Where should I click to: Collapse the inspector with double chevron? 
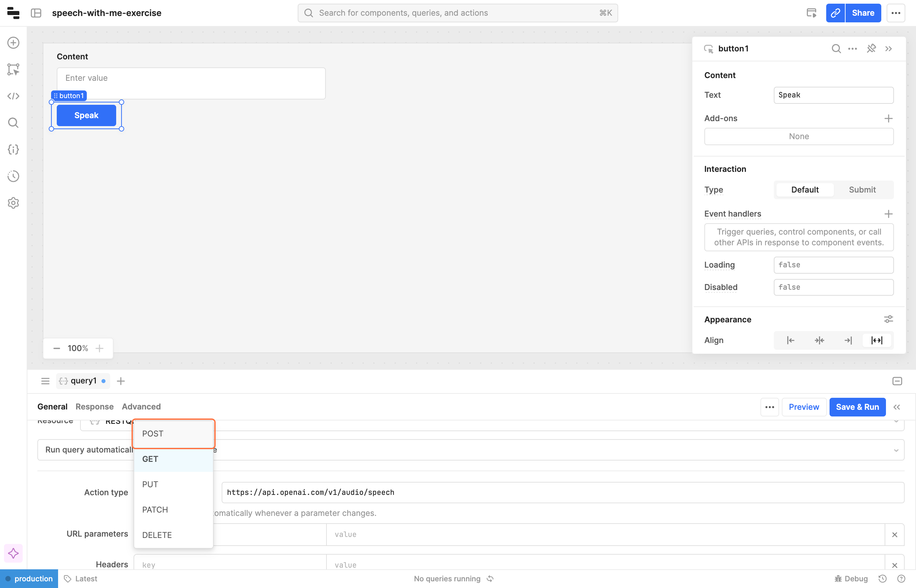click(x=889, y=48)
